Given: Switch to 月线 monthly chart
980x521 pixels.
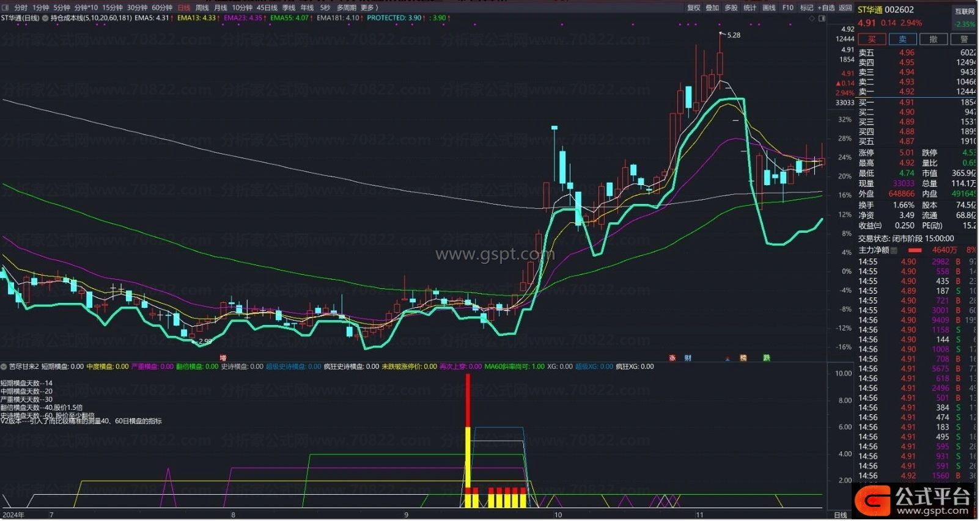Looking at the screenshot, I should click(x=221, y=8).
